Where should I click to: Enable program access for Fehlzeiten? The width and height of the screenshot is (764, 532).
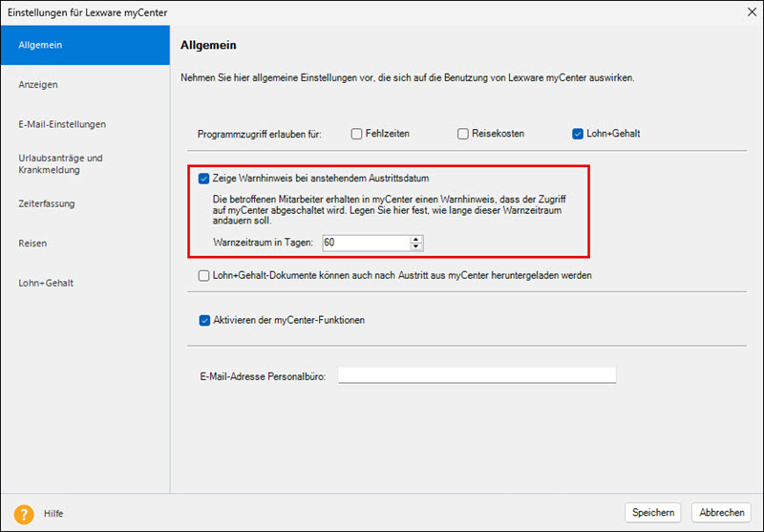(356, 134)
